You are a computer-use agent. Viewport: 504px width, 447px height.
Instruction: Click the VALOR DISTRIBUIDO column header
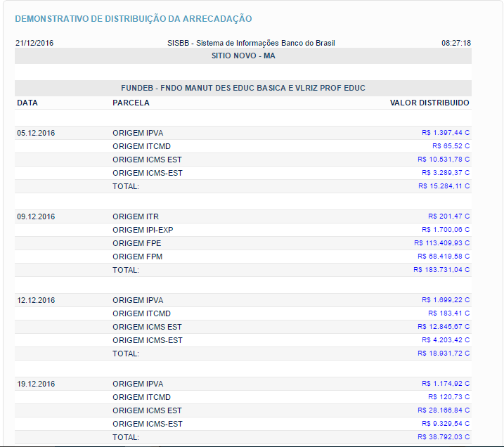pyautogui.click(x=429, y=103)
